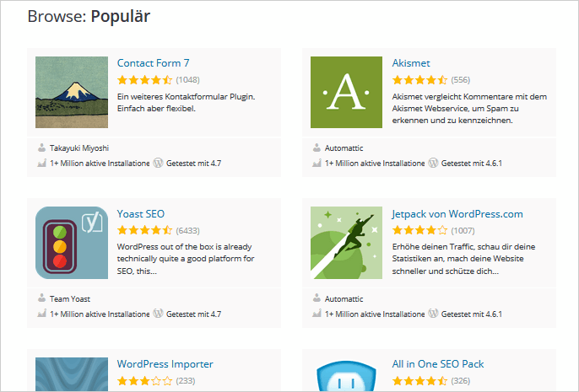Open Jetpack von WordPress.com link
579x392 pixels.
457,214
